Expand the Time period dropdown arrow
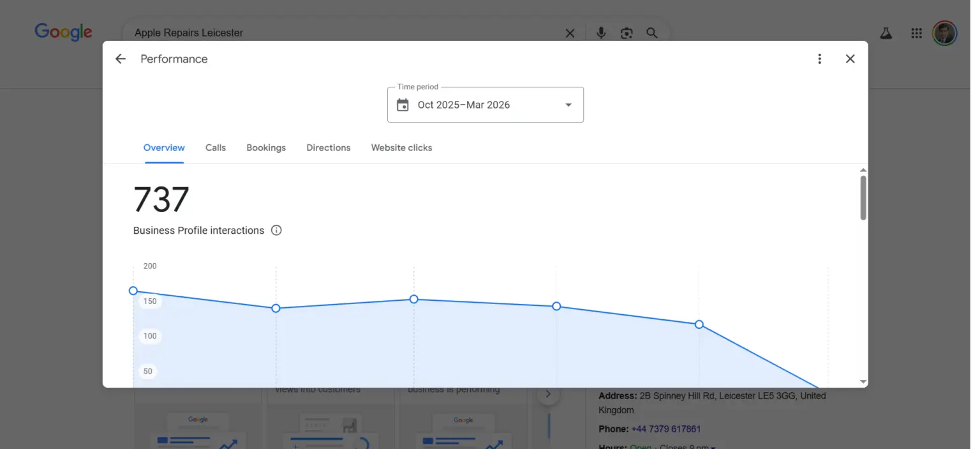The height and width of the screenshot is (449, 980). click(x=568, y=105)
